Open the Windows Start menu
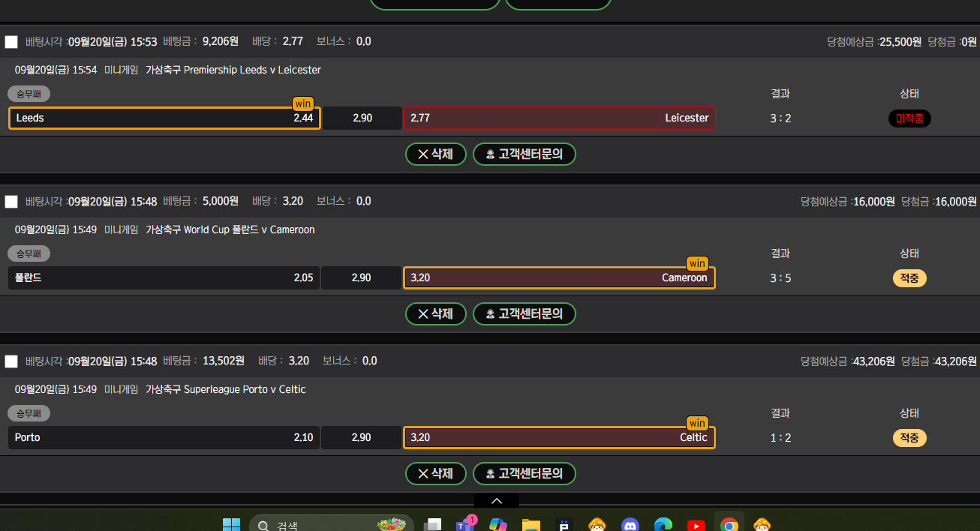 point(231,525)
